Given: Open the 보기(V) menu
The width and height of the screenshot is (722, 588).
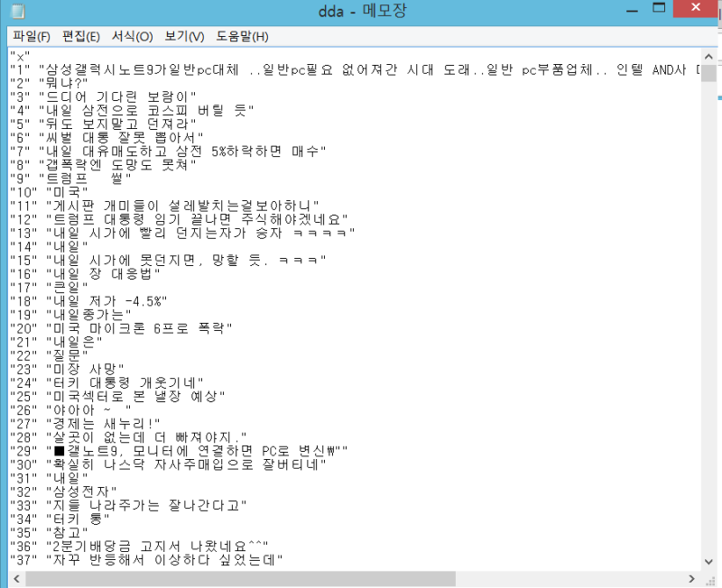Looking at the screenshot, I should [x=184, y=36].
